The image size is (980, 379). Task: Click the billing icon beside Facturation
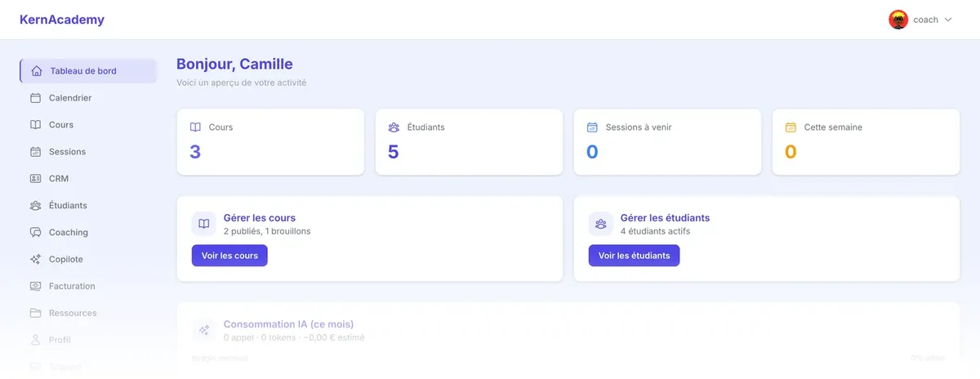(x=35, y=287)
